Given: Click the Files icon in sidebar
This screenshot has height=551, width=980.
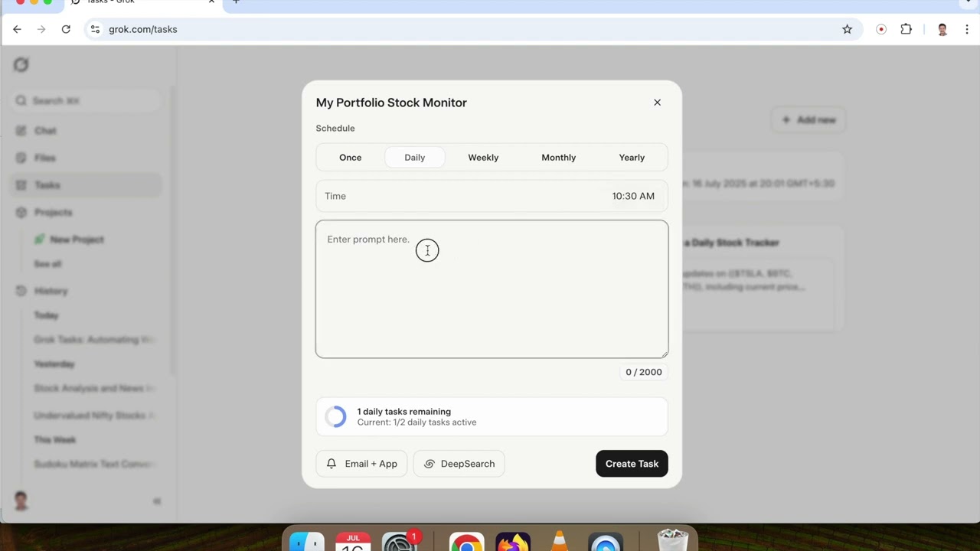Looking at the screenshot, I should click(x=21, y=158).
